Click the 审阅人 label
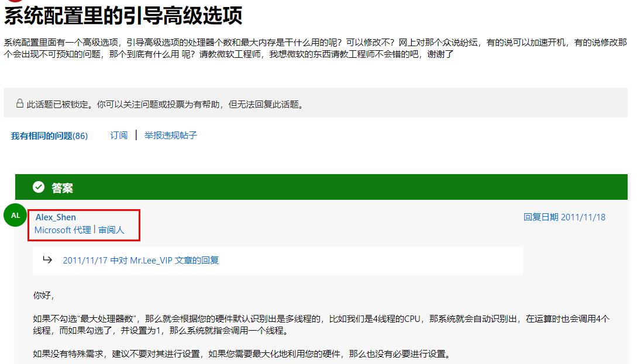This screenshot has height=364, width=637. (110, 230)
